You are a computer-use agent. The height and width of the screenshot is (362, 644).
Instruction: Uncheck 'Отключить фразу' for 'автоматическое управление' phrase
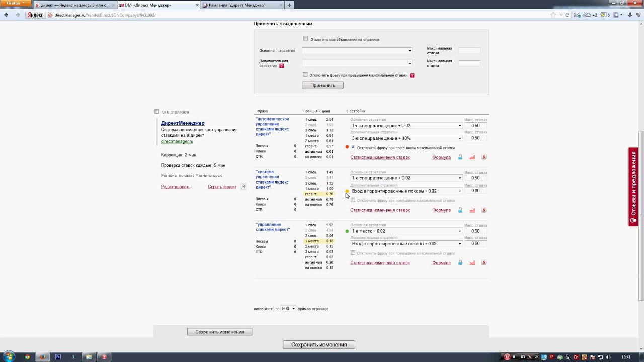click(353, 147)
